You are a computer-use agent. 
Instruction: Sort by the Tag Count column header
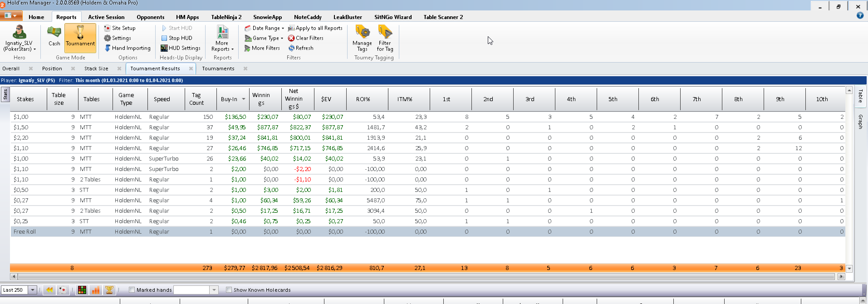pyautogui.click(x=201, y=99)
